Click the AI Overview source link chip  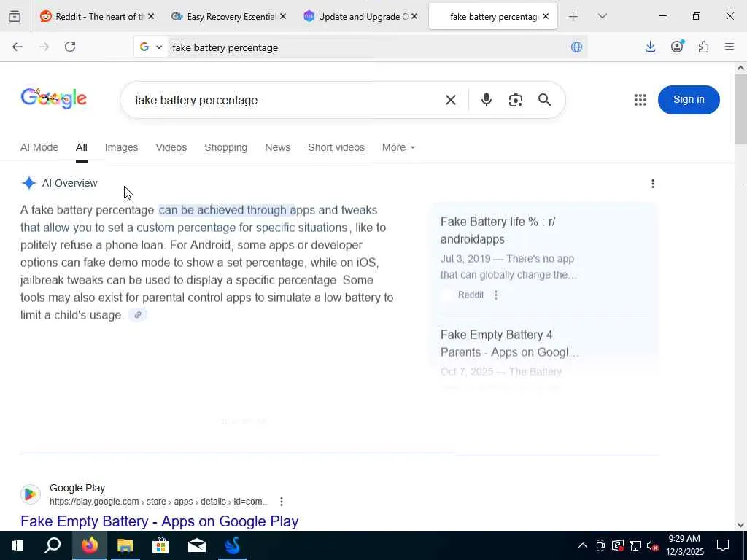tap(138, 315)
